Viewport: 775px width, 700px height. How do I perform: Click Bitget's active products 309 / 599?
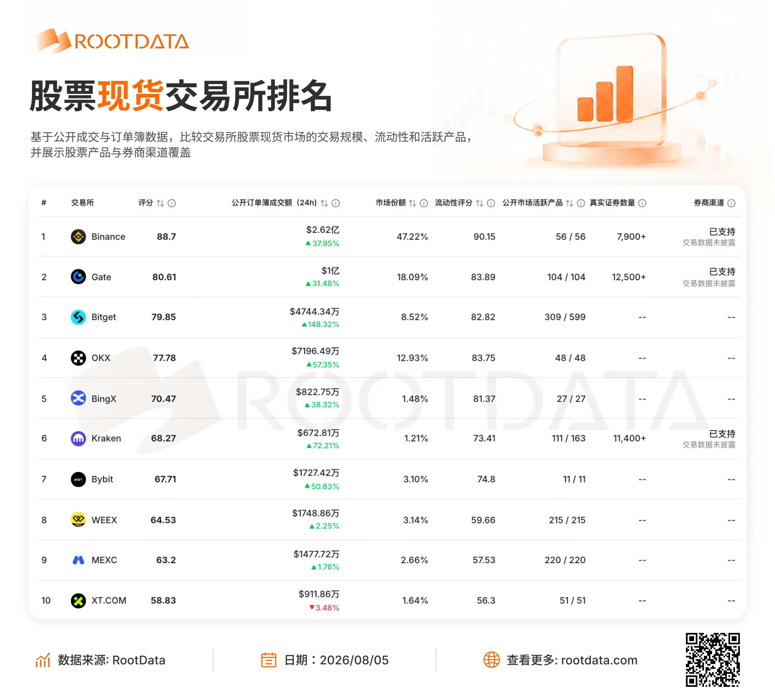(x=565, y=317)
